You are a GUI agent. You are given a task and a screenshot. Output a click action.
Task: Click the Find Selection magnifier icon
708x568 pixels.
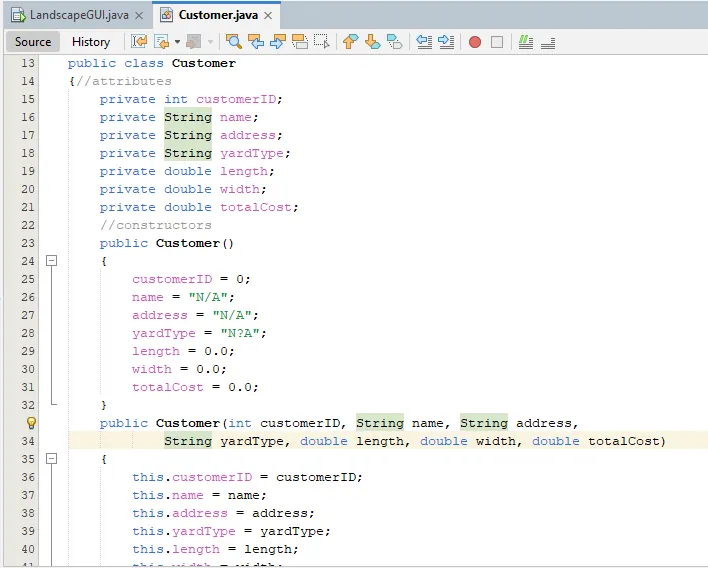pyautogui.click(x=233, y=42)
